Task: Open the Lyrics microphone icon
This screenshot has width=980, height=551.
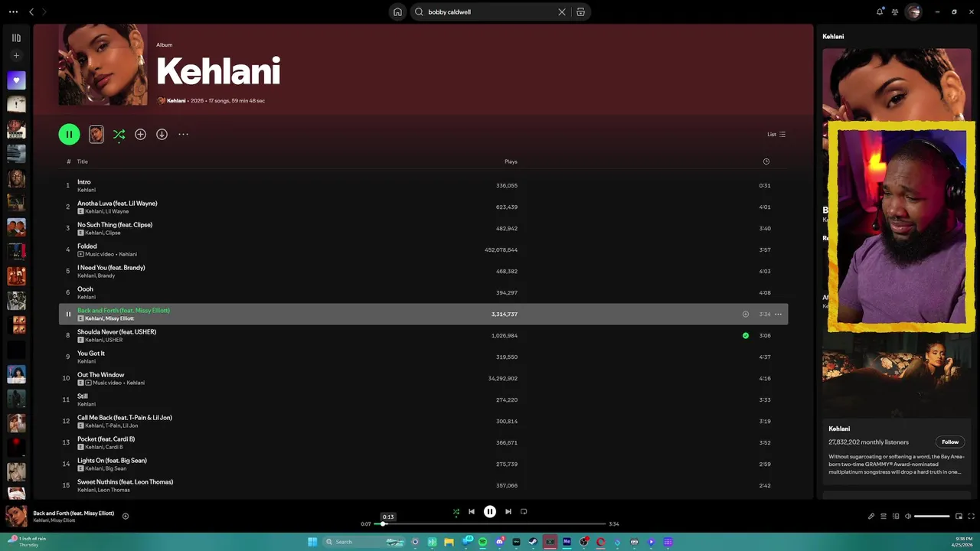Action: (871, 517)
